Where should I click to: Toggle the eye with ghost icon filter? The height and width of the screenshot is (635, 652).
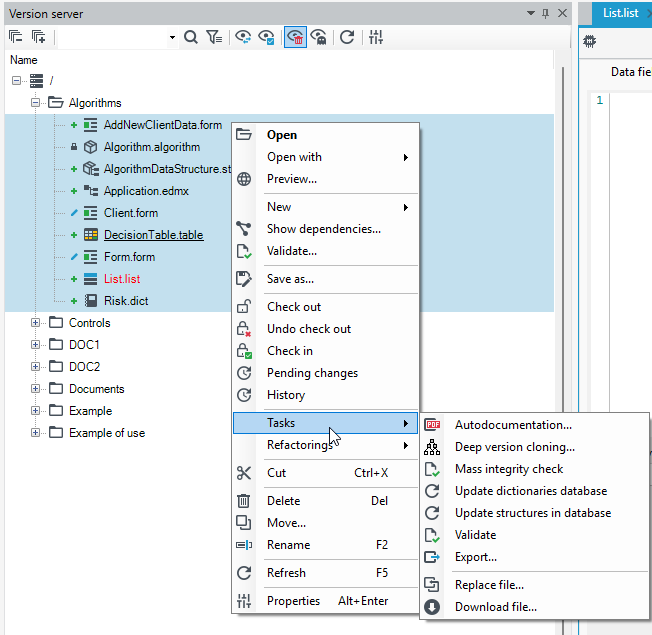(319, 37)
